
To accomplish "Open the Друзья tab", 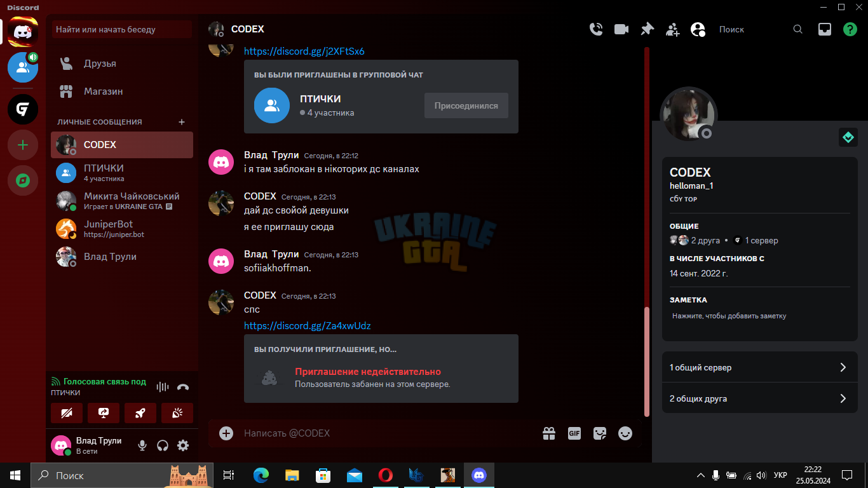I will (122, 64).
